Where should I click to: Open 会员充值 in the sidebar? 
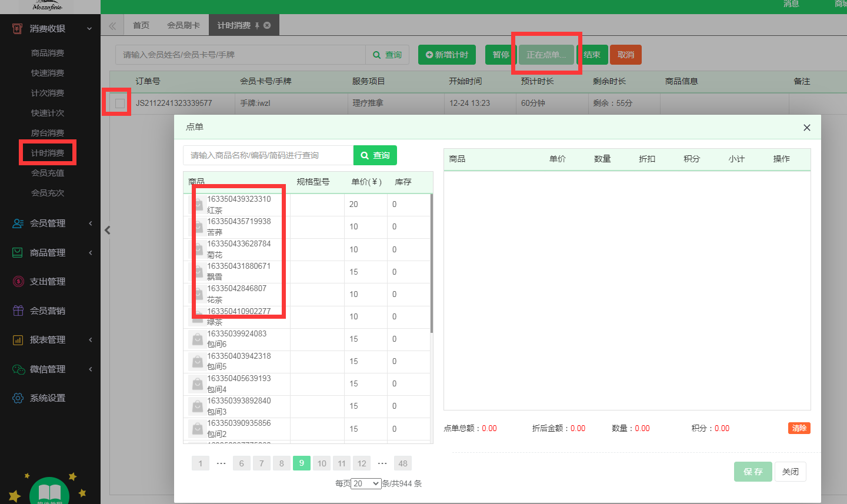pos(48,173)
